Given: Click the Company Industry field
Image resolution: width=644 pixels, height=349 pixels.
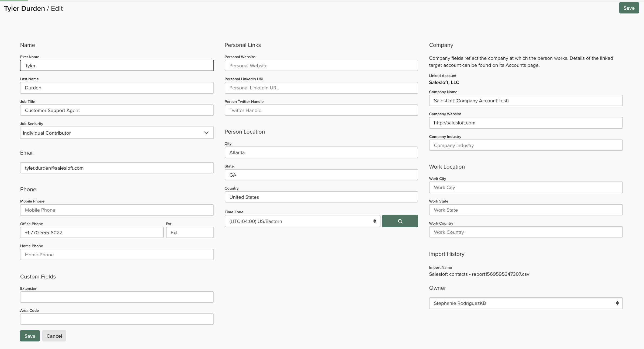Looking at the screenshot, I should [525, 145].
